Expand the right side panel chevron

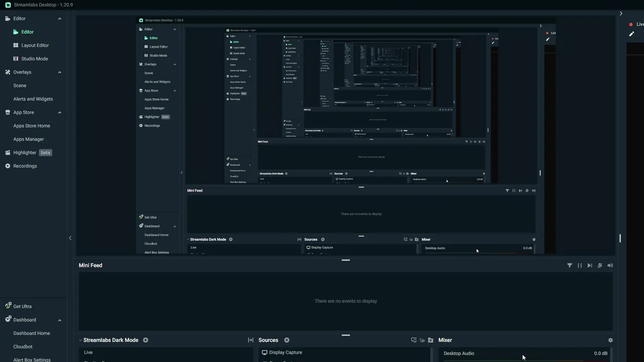click(621, 14)
